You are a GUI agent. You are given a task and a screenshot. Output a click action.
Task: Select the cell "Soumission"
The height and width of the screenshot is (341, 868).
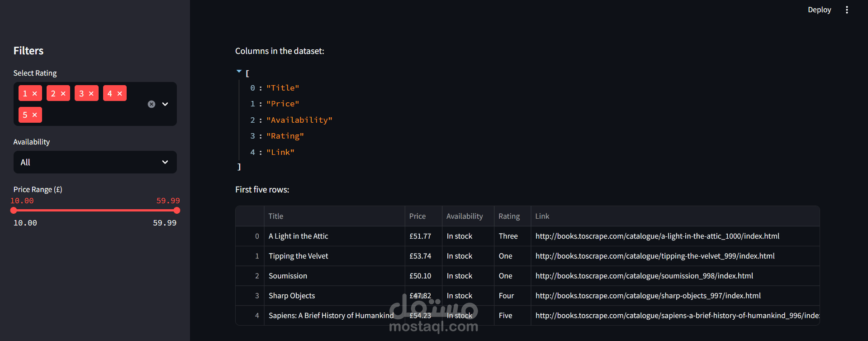coord(334,276)
